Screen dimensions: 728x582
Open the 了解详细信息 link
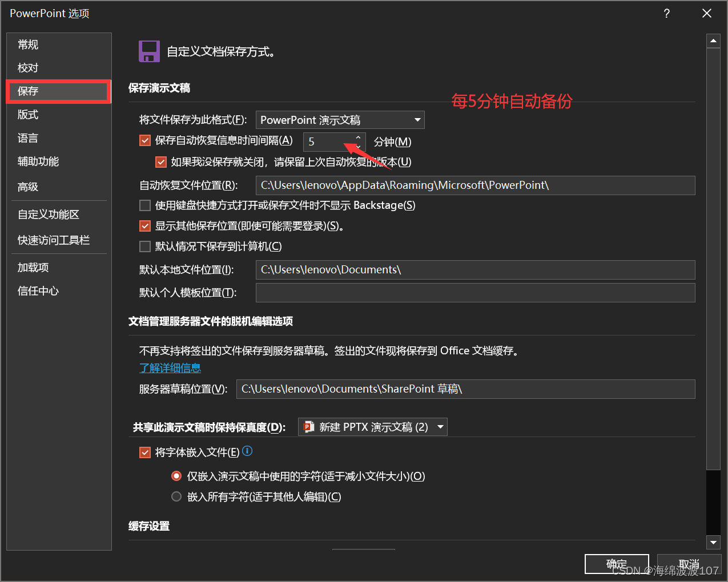170,368
